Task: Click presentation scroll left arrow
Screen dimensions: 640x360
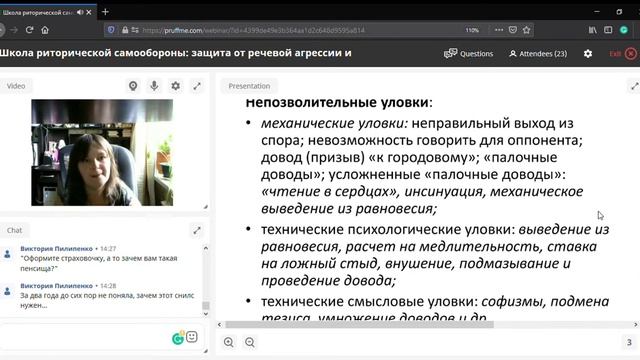Action: [x=220, y=324]
